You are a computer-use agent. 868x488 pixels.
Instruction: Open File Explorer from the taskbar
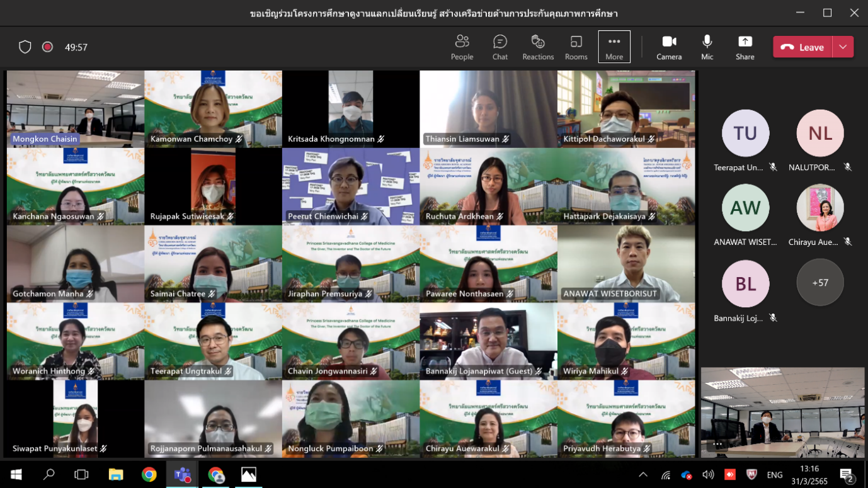click(x=115, y=474)
